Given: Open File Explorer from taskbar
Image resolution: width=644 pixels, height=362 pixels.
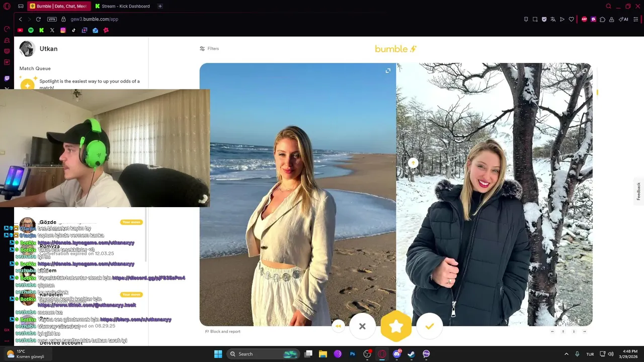Looking at the screenshot, I should coord(323,354).
